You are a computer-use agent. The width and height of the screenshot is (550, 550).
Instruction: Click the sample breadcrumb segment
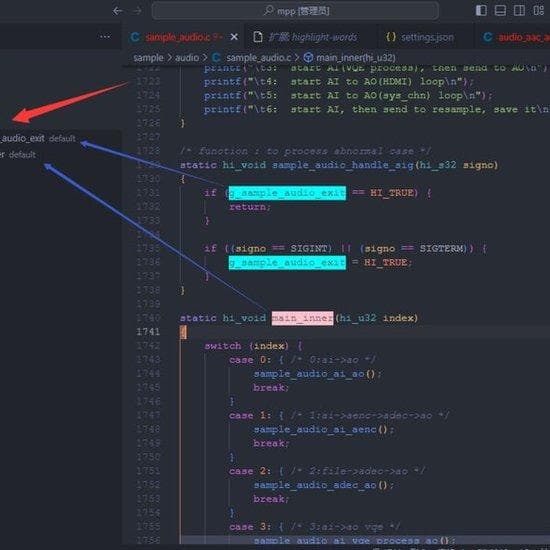point(148,58)
